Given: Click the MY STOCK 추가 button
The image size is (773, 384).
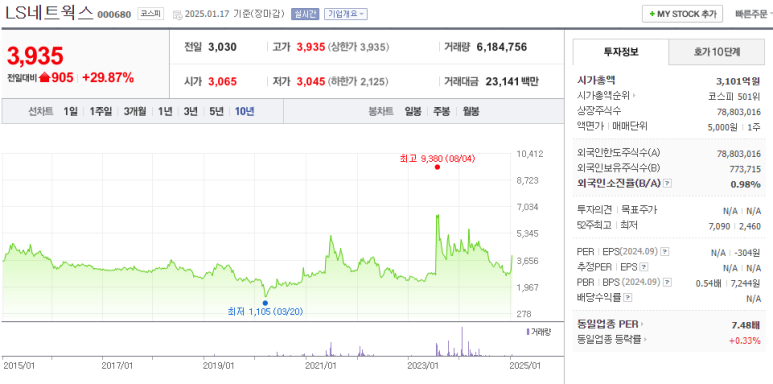Looking at the screenshot, I should tap(682, 14).
